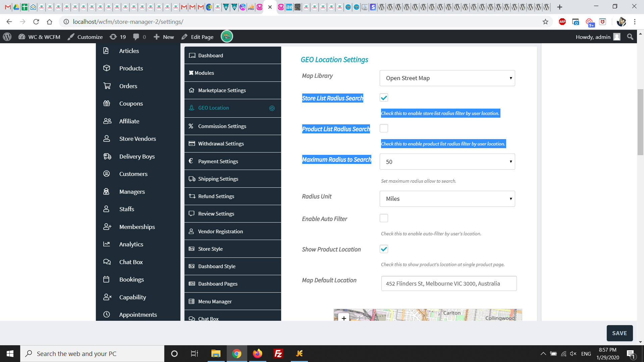The width and height of the screenshot is (644, 362).
Task: Open the Appointments clock icon
Action: pos(107,314)
